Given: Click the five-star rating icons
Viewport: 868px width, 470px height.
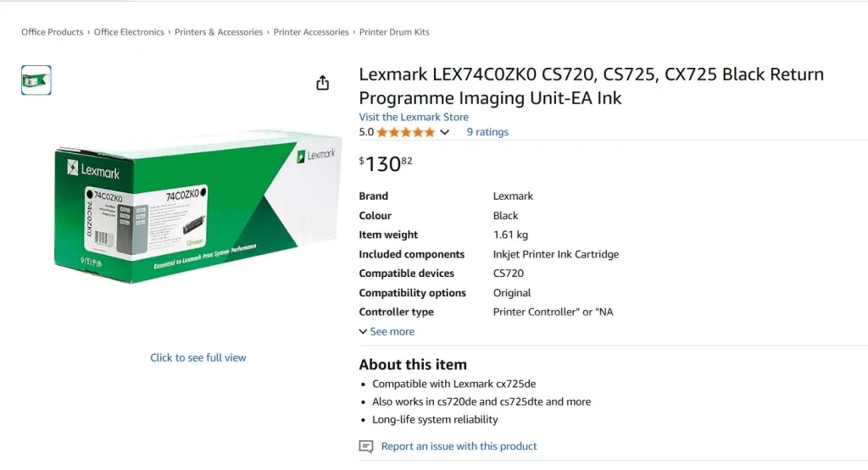Looking at the screenshot, I should click(406, 132).
